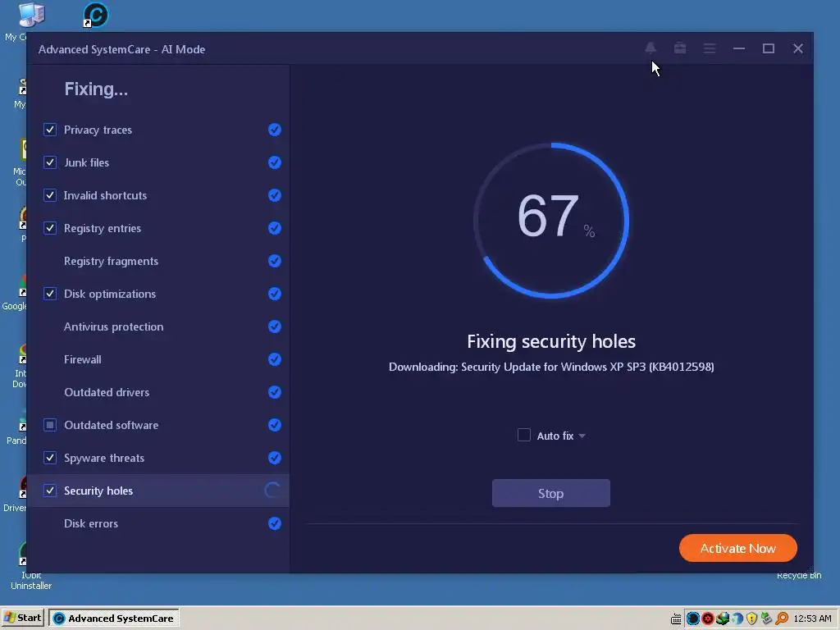Click the 67% circular progress indicator
The width and height of the screenshot is (840, 630).
tap(551, 220)
